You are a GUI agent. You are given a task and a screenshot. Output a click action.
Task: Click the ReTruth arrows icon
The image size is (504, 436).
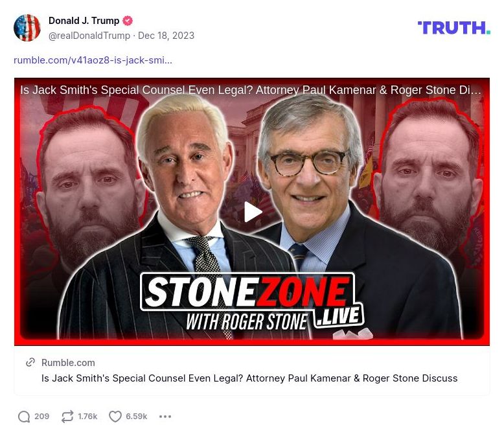pyautogui.click(x=67, y=417)
